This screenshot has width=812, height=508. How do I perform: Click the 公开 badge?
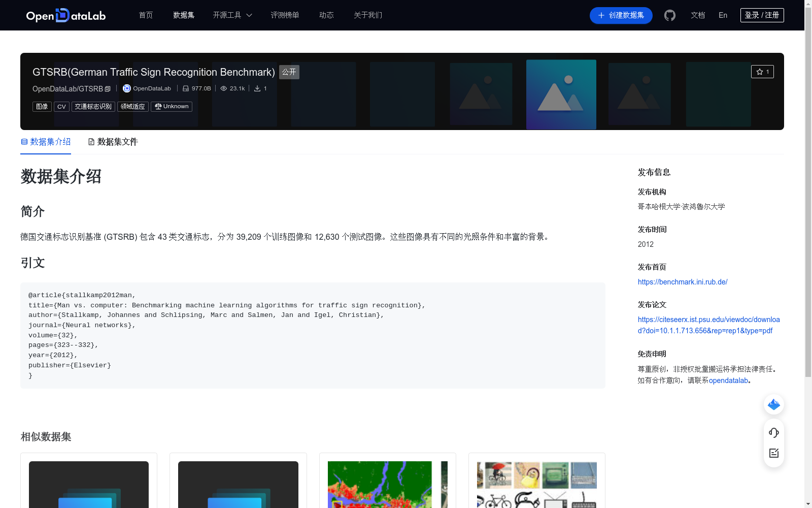(289, 72)
